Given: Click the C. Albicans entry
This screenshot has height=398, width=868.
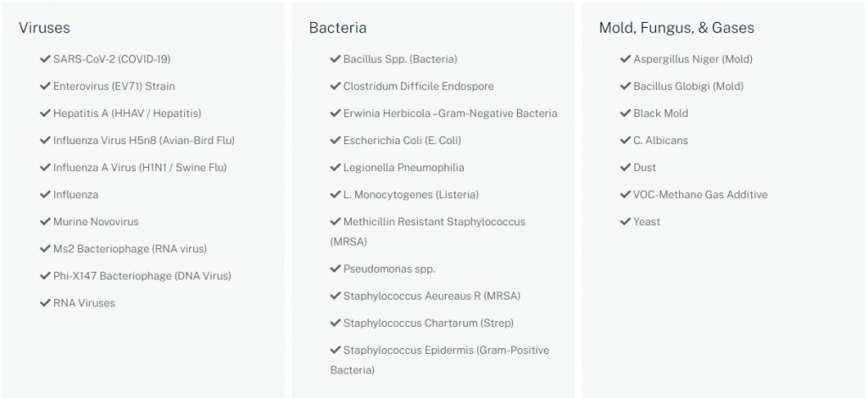Looking at the screenshot, I should click(x=660, y=141).
